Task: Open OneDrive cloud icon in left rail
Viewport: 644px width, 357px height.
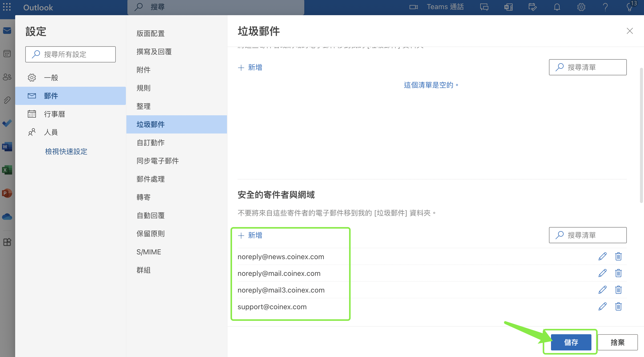Action: (x=7, y=217)
